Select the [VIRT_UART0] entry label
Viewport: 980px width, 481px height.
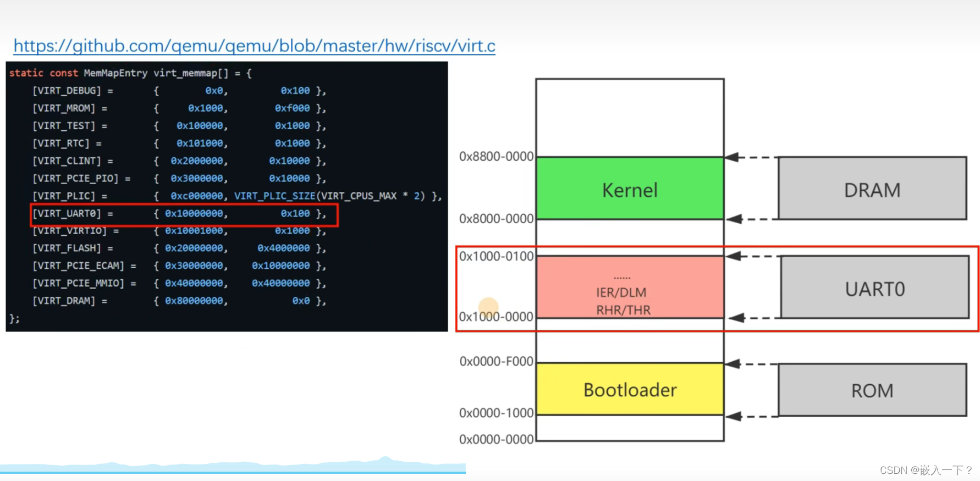(67, 213)
